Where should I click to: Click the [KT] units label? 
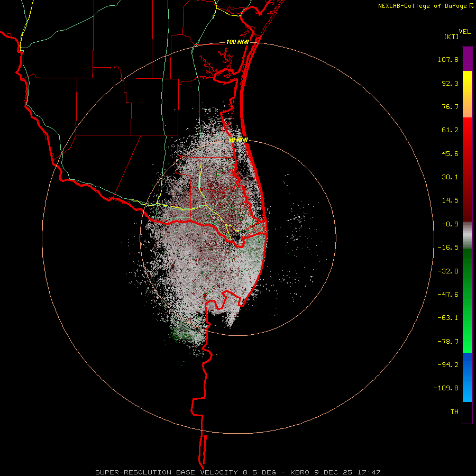451,36
